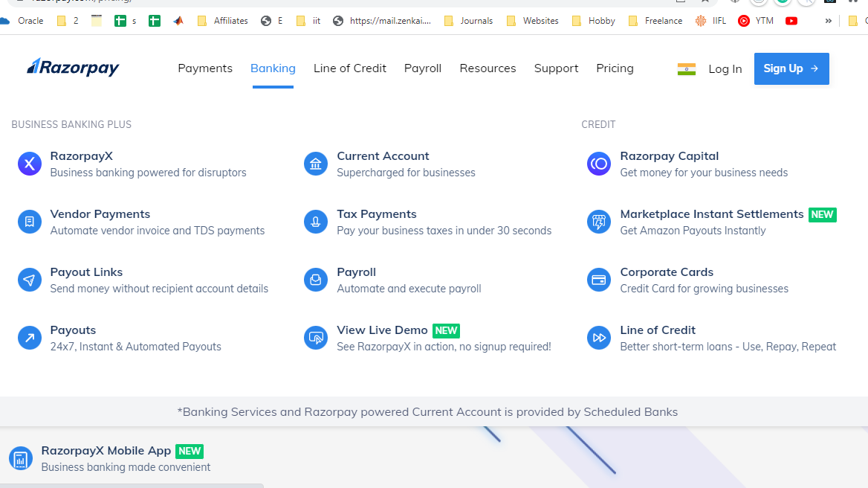Open the View Live Demo link
Image resolution: width=868 pixels, height=488 pixels.
382,330
